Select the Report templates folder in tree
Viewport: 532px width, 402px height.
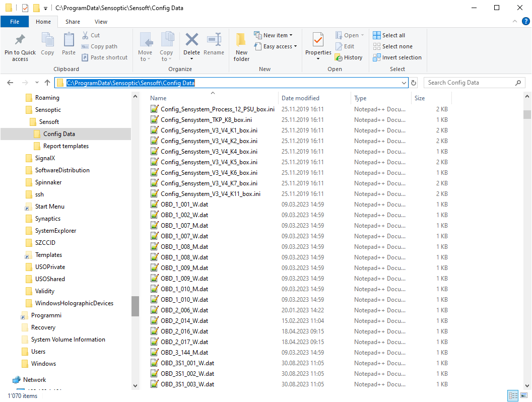click(65, 146)
